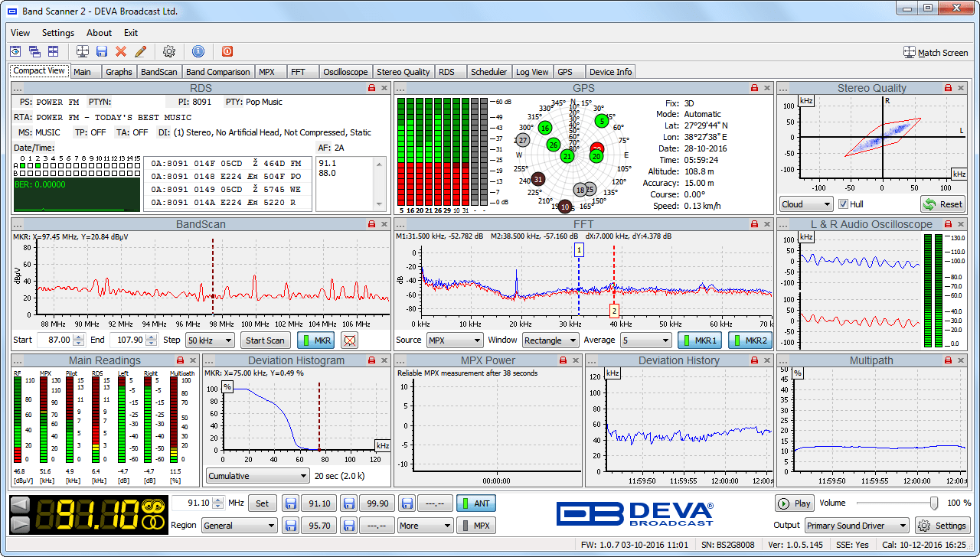Toggle the Hull checkbox
Viewport: 980px width, 557px height.
[x=843, y=204]
